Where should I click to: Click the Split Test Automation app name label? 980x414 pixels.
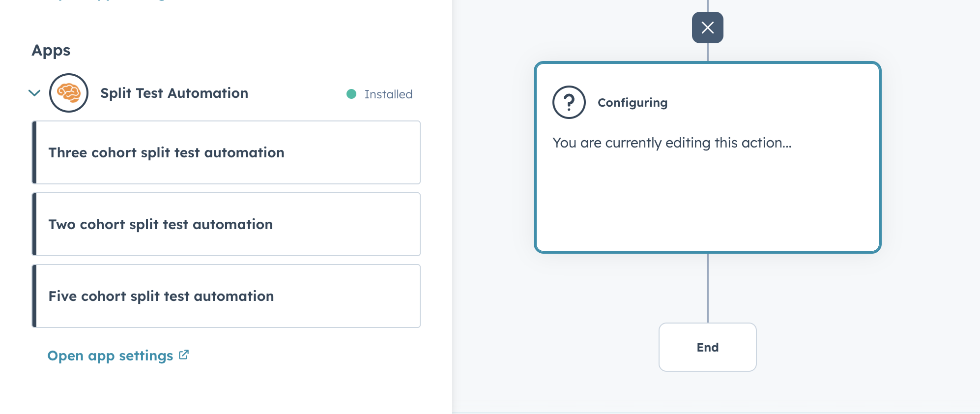tap(174, 93)
